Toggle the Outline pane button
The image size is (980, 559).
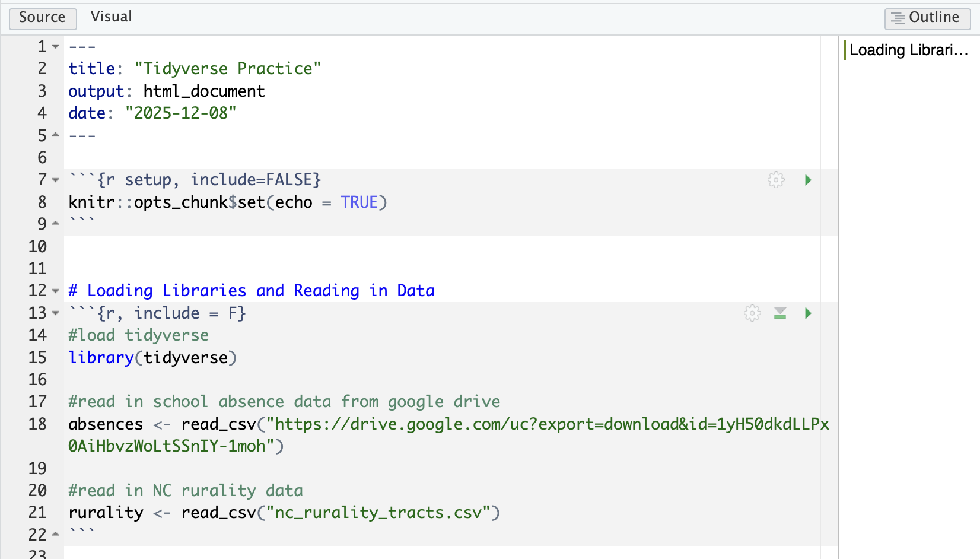(927, 18)
